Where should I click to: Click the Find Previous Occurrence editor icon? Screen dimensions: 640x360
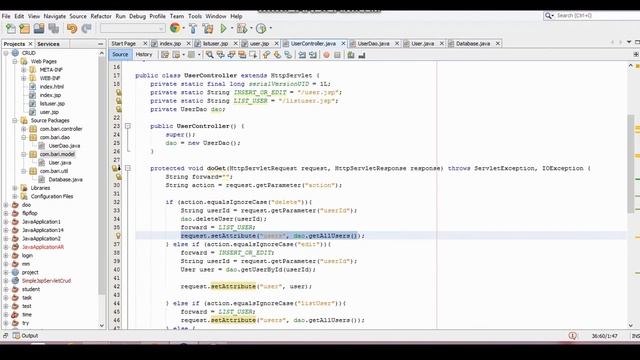[x=220, y=55]
